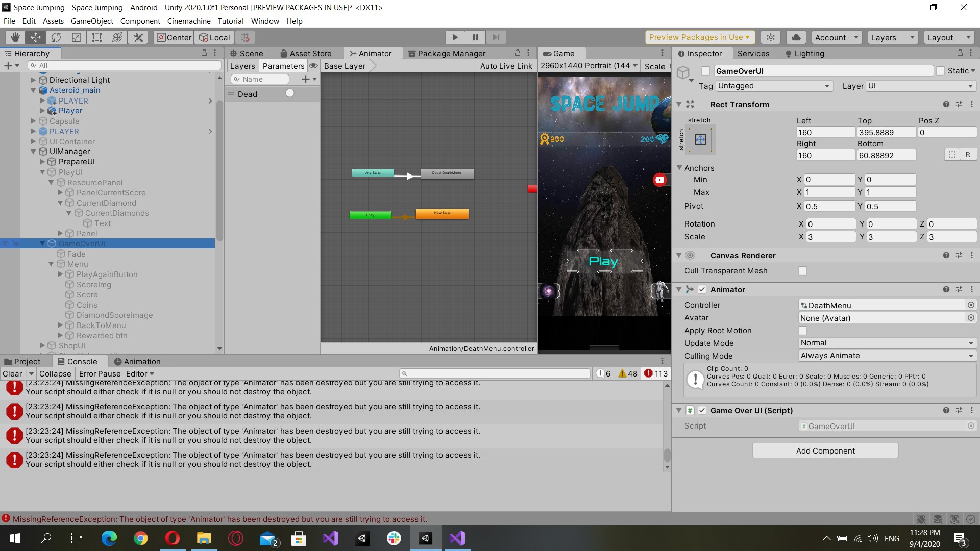Open Layout dropdown in toolbar

949,37
